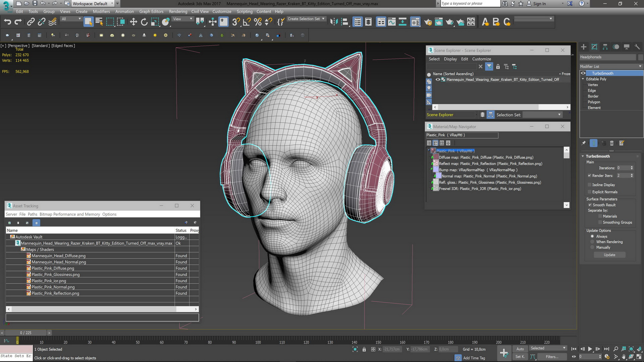Activate the Select and Scale tool
The image size is (644, 362).
pos(155,22)
